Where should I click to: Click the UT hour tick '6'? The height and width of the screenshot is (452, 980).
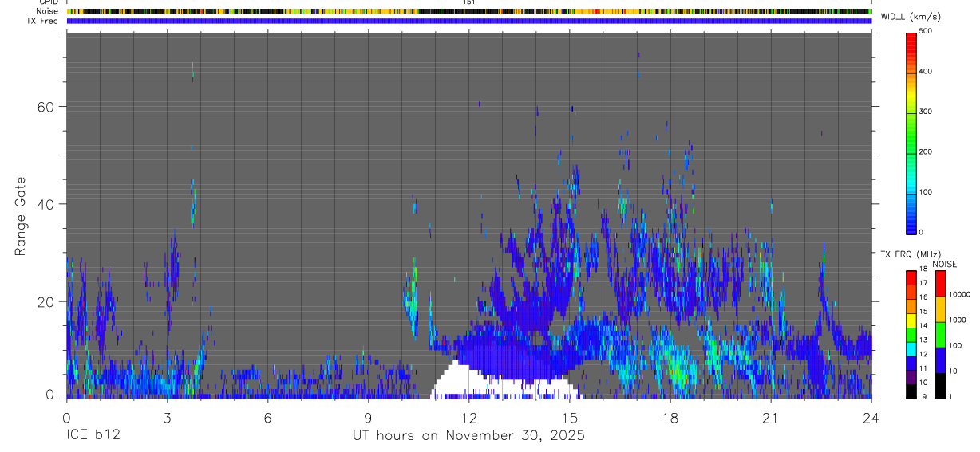tap(267, 416)
